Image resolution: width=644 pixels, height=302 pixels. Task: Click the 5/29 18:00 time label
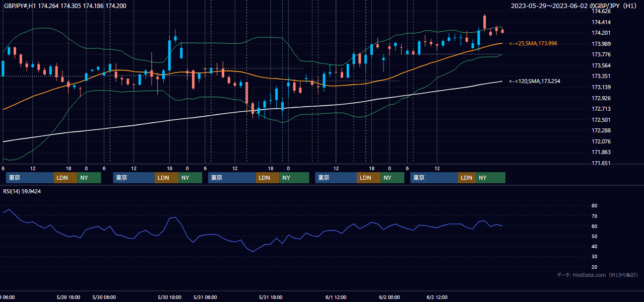[69, 297]
